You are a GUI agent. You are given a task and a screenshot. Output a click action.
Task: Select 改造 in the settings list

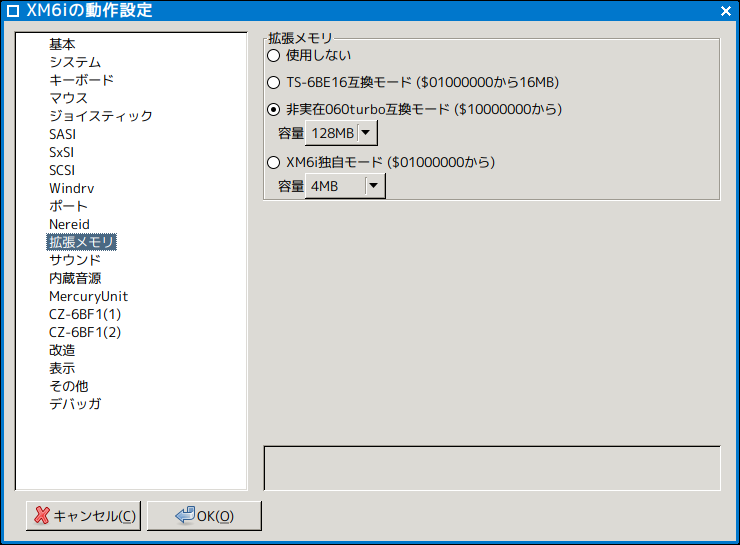point(62,350)
